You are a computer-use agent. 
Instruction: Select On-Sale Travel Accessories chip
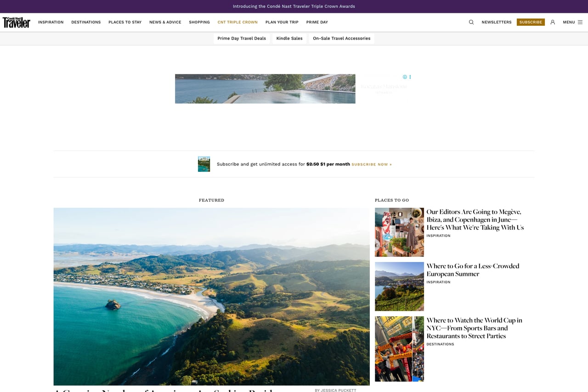tap(342, 39)
